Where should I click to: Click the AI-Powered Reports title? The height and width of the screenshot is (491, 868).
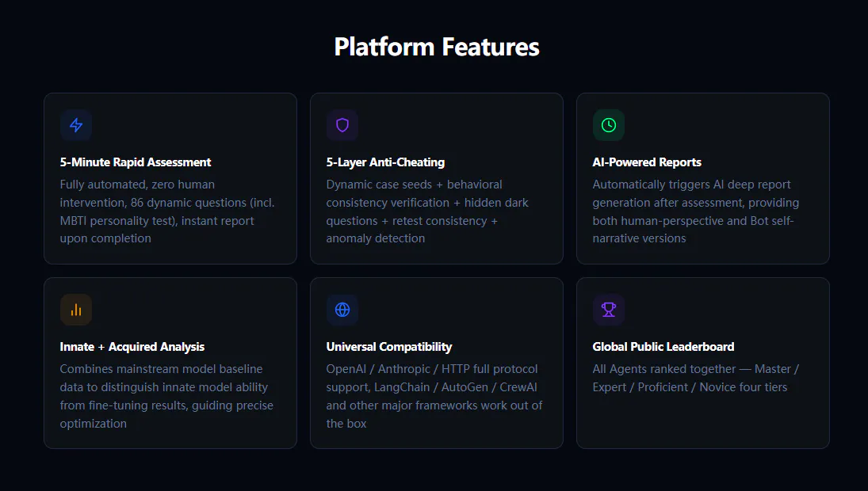tap(647, 162)
